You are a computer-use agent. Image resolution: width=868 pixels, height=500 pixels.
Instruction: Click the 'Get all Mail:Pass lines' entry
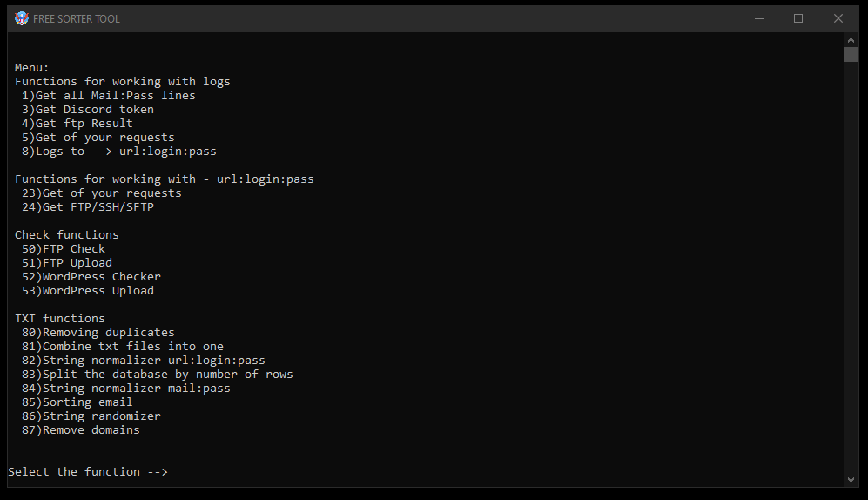(x=109, y=95)
